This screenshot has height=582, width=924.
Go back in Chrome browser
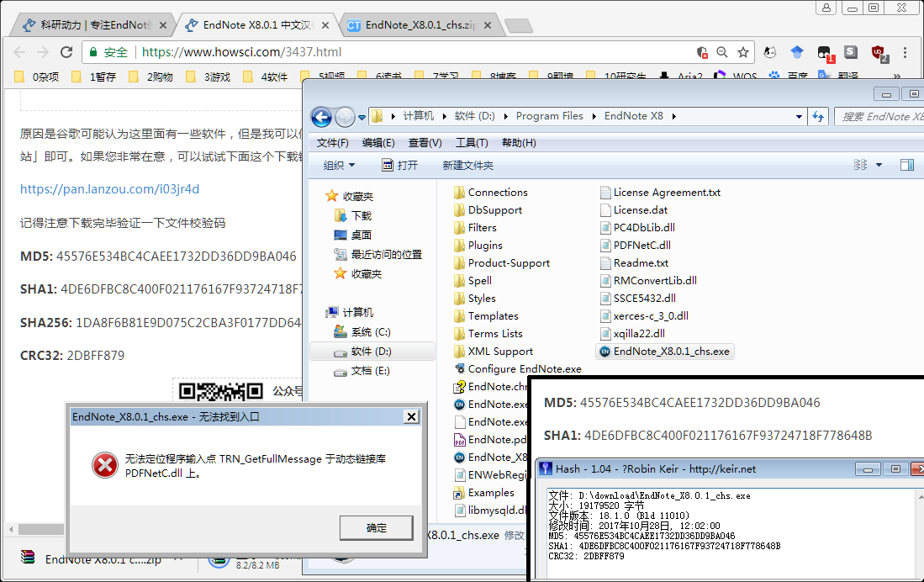pos(19,52)
